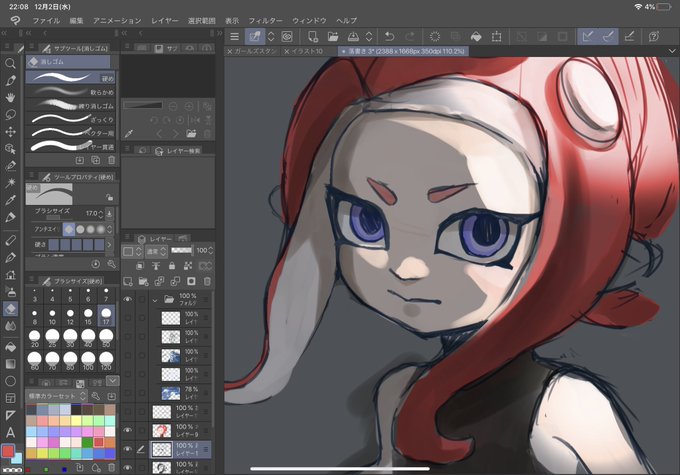Choose brush size 100 preset
The image size is (680, 475).
(x=88, y=360)
